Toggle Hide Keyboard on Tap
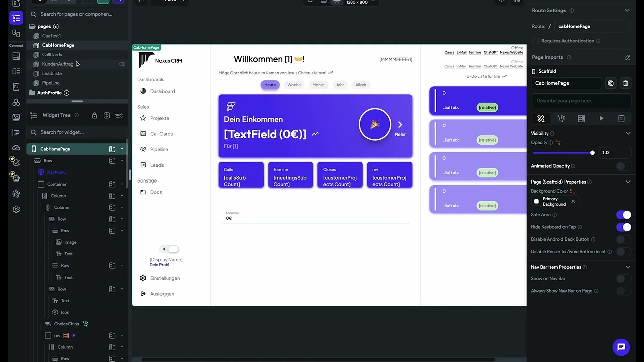 pyautogui.click(x=623, y=227)
